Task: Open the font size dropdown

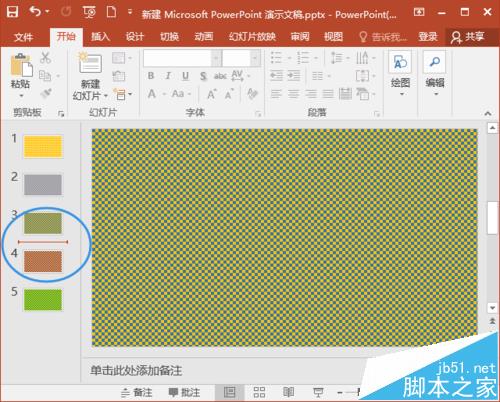Action: tap(256, 59)
